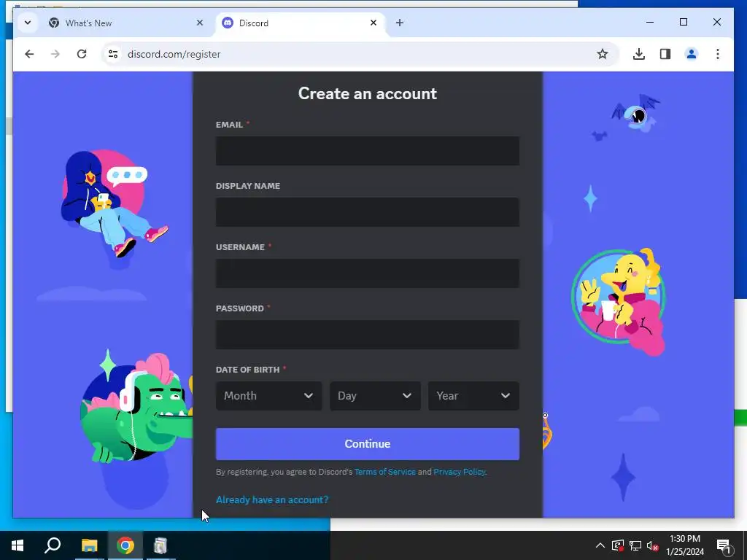Show hidden system tray icons
The width and height of the screenshot is (747, 560).
600,545
